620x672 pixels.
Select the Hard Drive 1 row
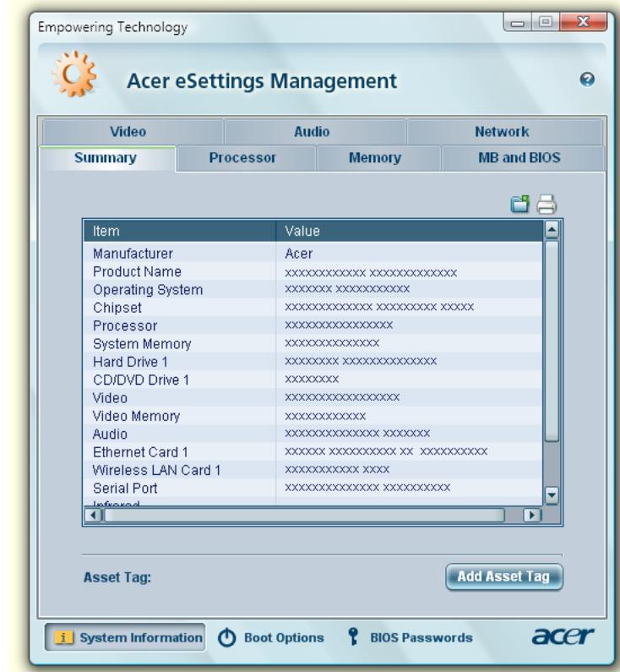(313, 362)
